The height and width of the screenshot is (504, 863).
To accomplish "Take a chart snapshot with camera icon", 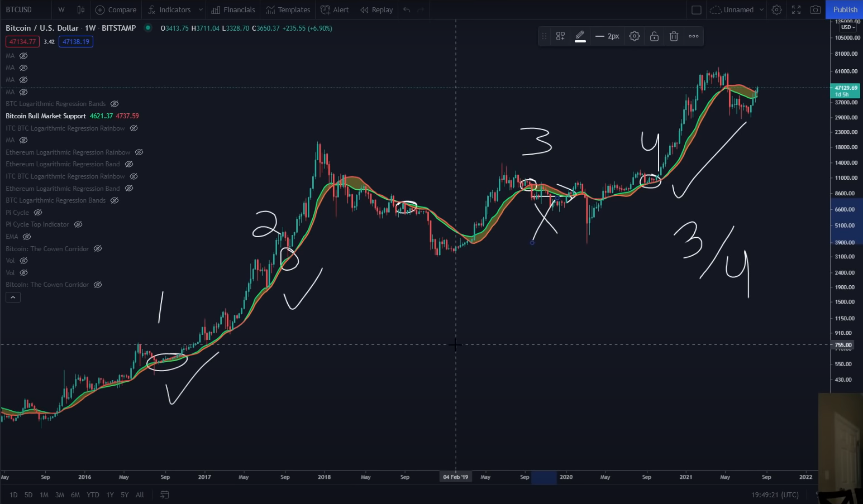I will click(816, 9).
